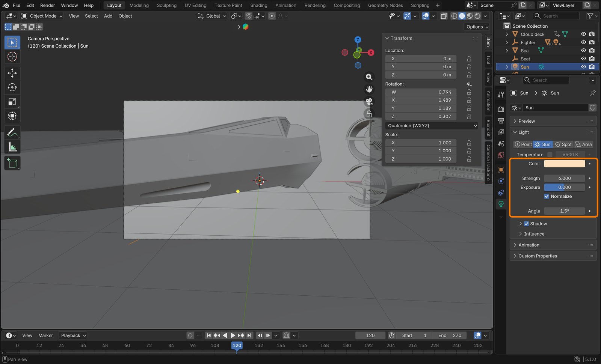Open the Object properties tab icon
601x364 pixels.
[501, 170]
